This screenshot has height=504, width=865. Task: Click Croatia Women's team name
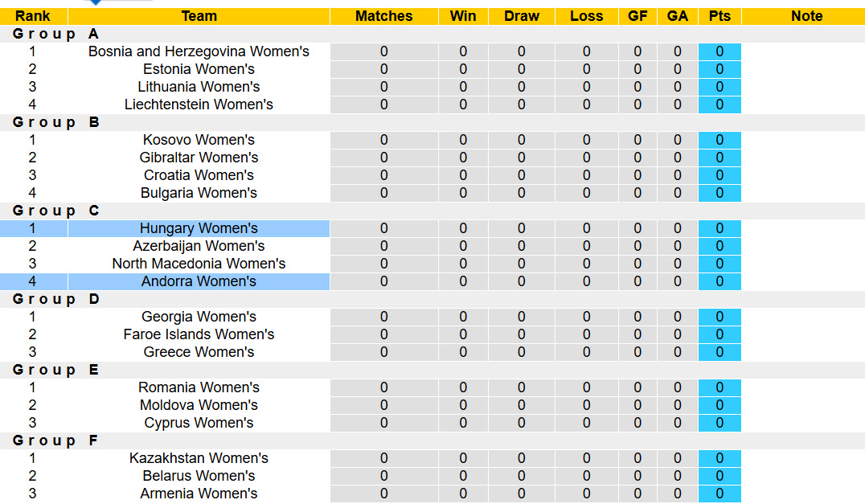tap(199, 175)
